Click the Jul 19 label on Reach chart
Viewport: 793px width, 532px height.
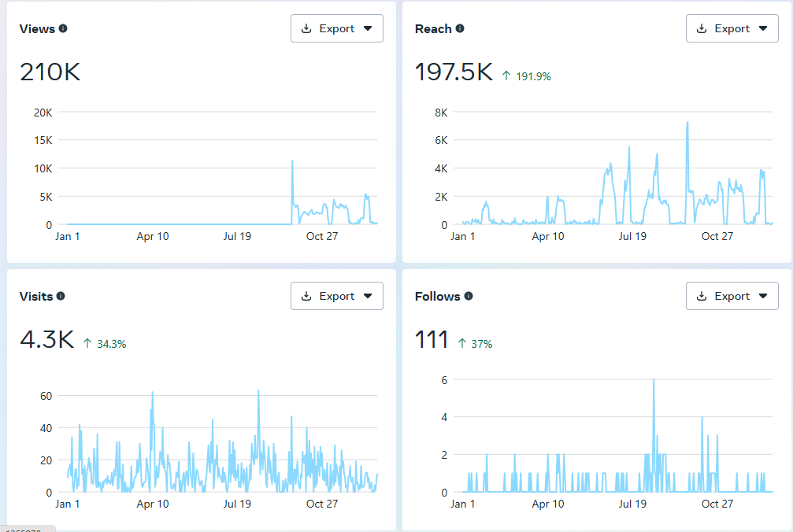point(632,236)
